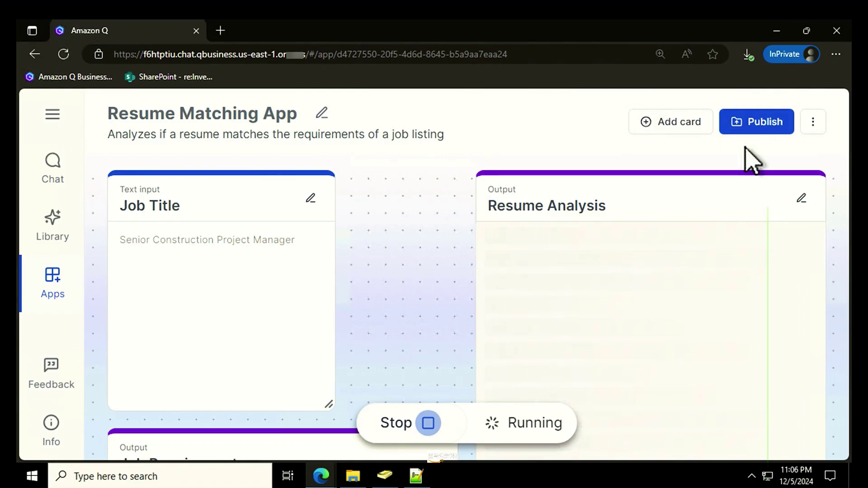Select the Amazon Q browser tab
Viewport: 868px width, 488px height.
122,31
